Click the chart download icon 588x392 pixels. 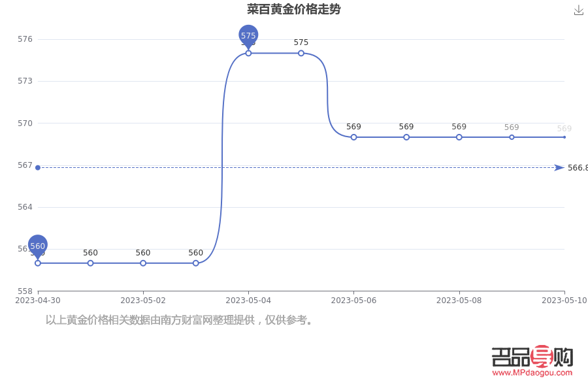tap(578, 10)
